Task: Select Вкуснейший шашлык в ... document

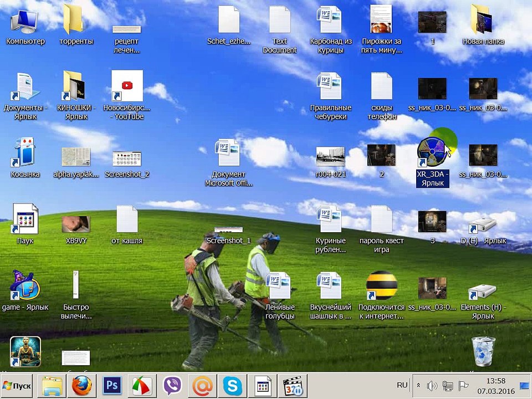Action: point(330,296)
